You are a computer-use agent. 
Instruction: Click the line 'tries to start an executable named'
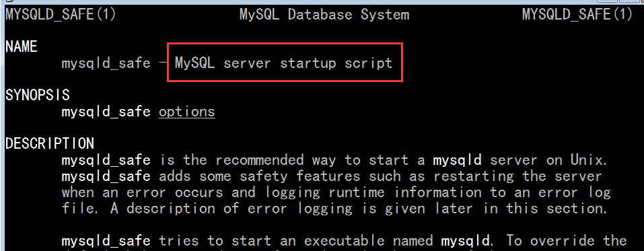(x=344, y=240)
